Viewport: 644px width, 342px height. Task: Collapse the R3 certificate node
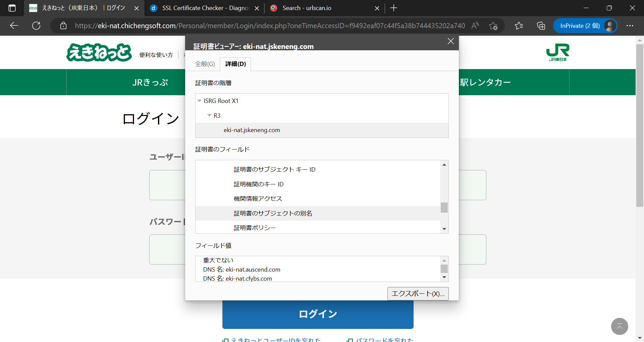(x=209, y=115)
